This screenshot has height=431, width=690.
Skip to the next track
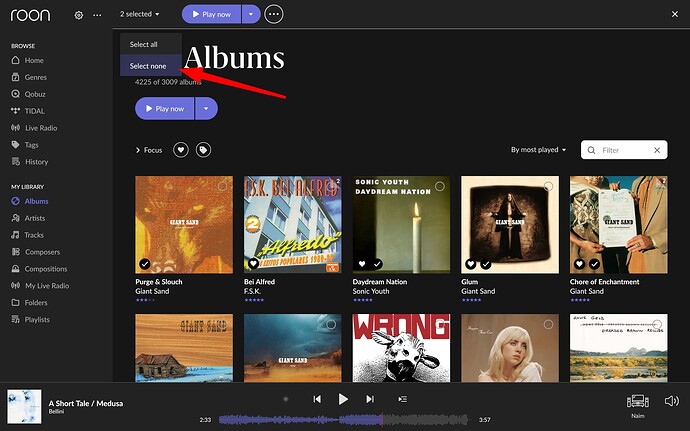370,399
